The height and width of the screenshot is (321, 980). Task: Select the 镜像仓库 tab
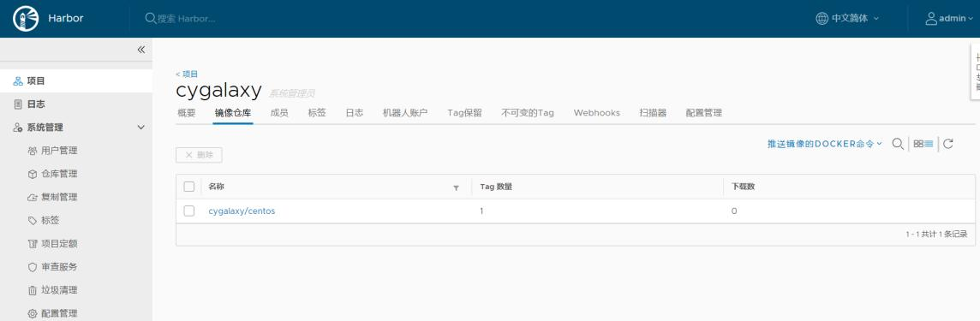233,113
